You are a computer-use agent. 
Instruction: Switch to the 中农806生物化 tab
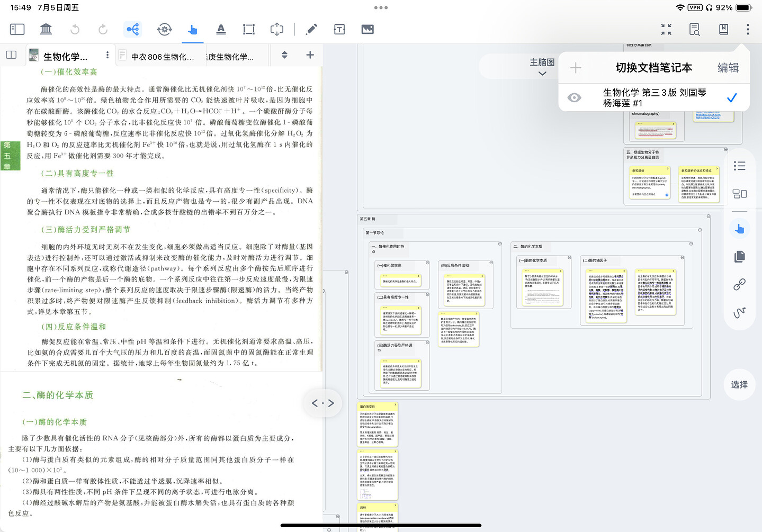pos(163,57)
